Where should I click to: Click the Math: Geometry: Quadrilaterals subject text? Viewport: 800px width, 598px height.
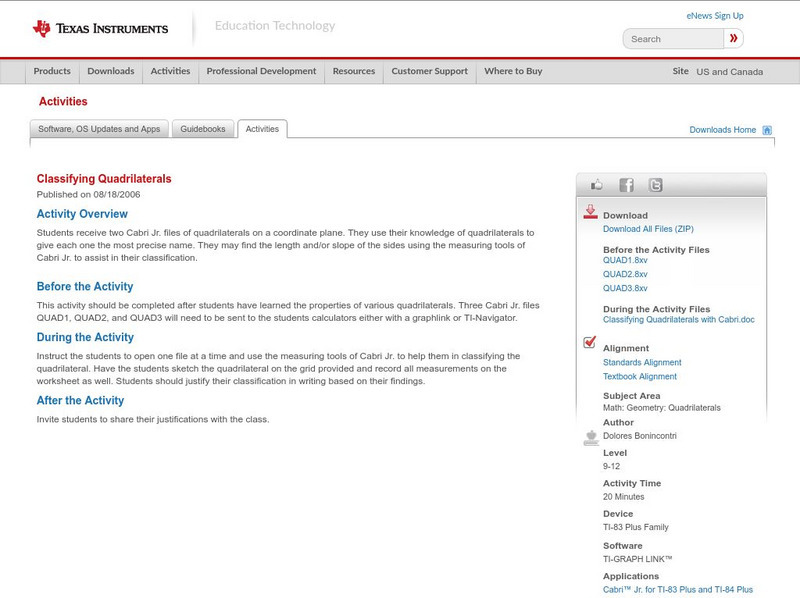[662, 408]
